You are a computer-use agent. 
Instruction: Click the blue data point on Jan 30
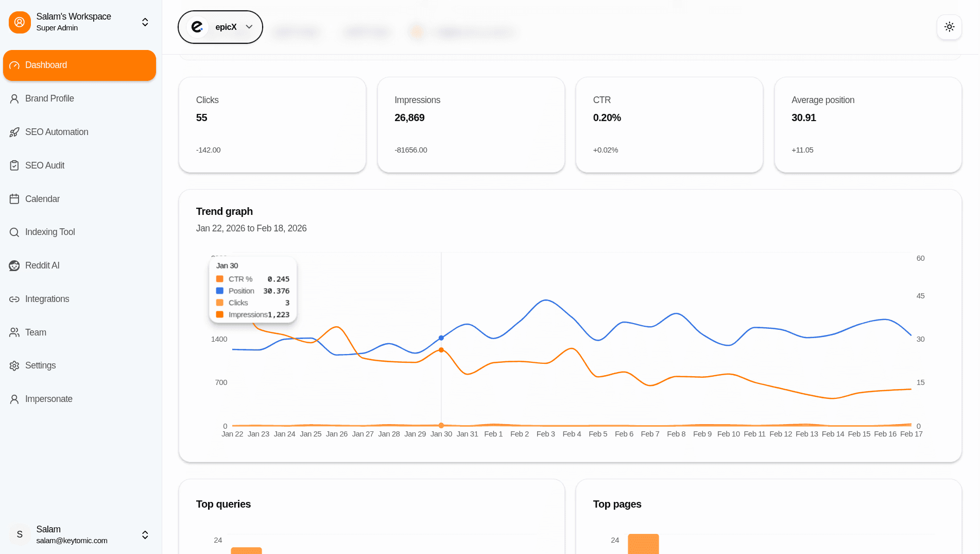tap(441, 338)
